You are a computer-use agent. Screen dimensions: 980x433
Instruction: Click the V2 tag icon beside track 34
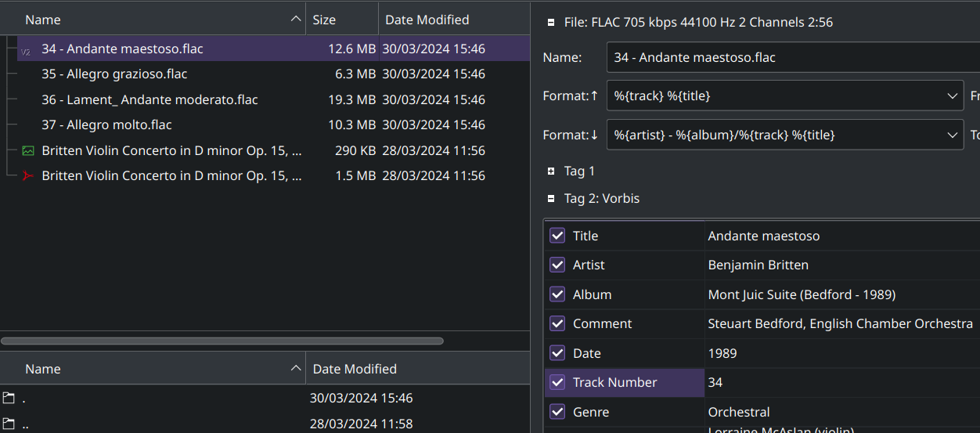(x=26, y=50)
